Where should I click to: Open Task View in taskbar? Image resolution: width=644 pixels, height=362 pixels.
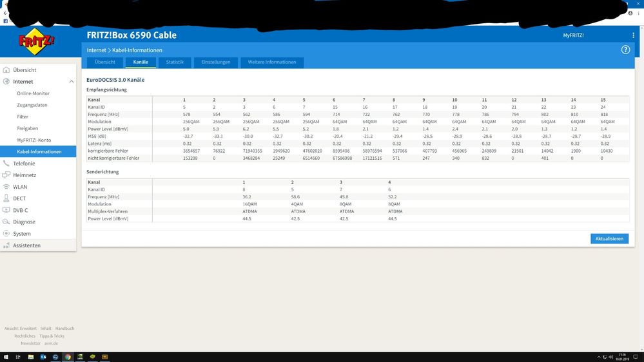[x=18, y=357]
